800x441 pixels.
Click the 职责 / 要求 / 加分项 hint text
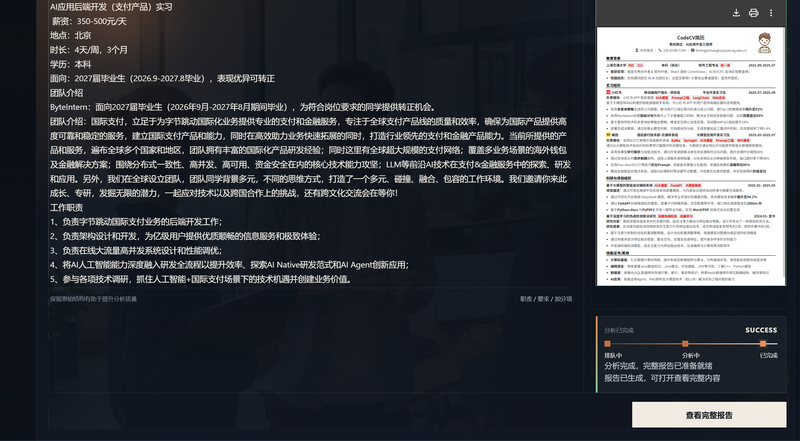546,299
